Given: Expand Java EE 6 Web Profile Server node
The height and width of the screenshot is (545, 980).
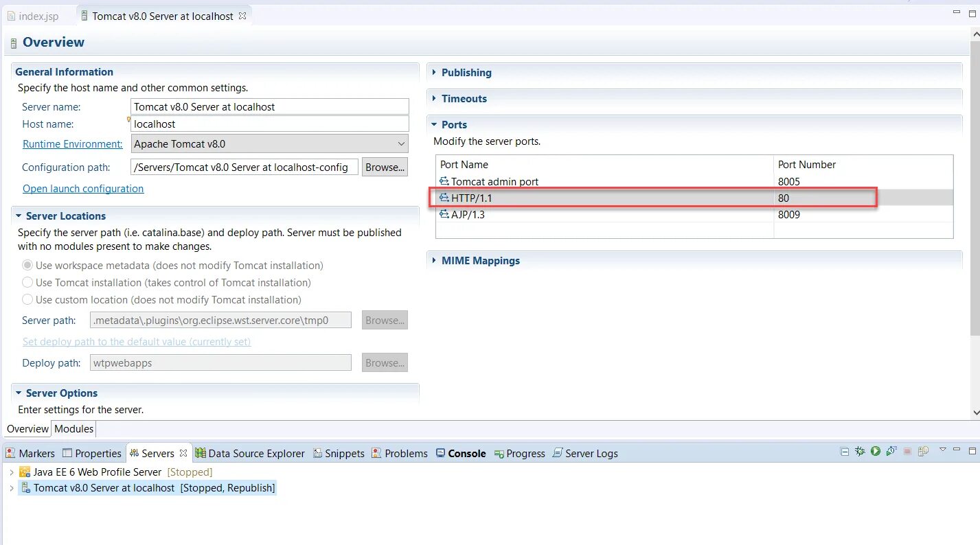Looking at the screenshot, I should point(11,472).
